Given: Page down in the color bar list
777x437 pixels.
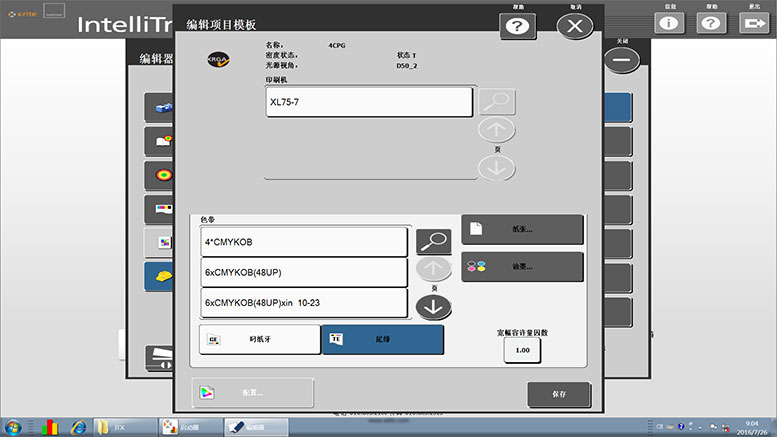Looking at the screenshot, I should coord(434,307).
